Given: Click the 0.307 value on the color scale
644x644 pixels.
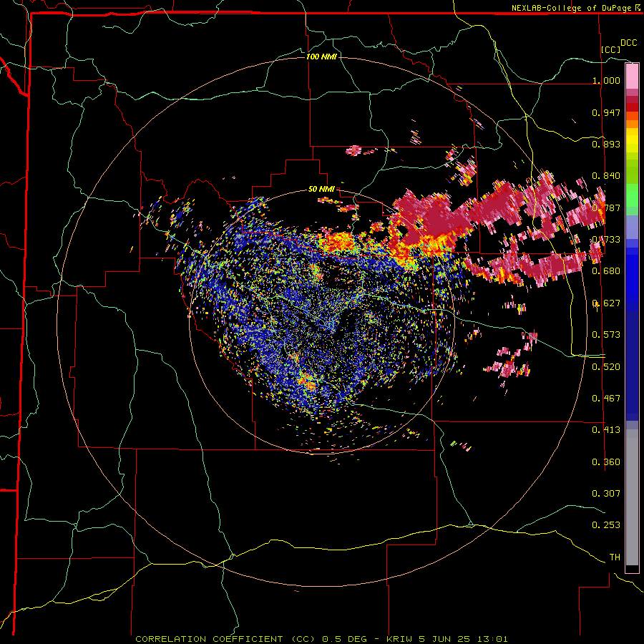Looking at the screenshot, I should coord(606,494).
